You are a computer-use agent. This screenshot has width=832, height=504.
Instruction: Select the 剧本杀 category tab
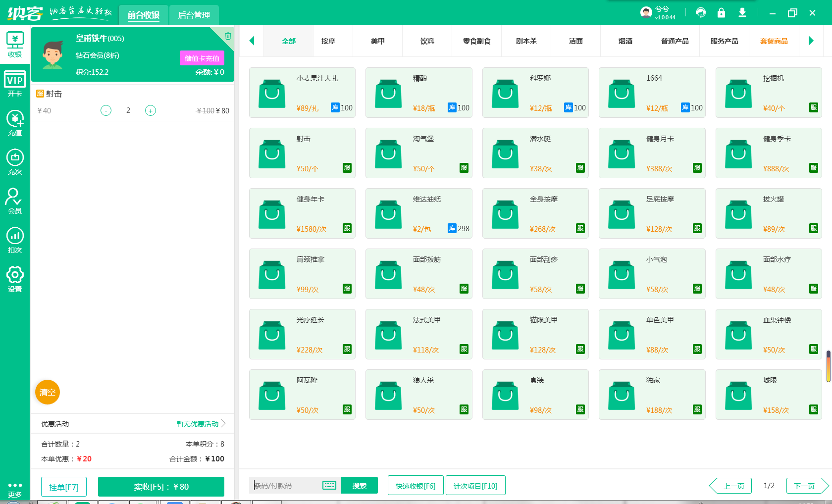pos(526,41)
